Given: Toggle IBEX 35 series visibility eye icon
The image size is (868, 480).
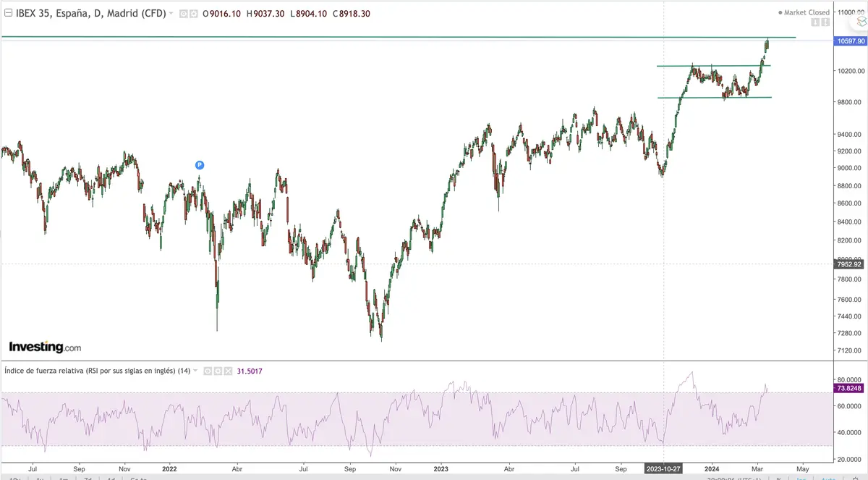Looking at the screenshot, I should pyautogui.click(x=183, y=13).
